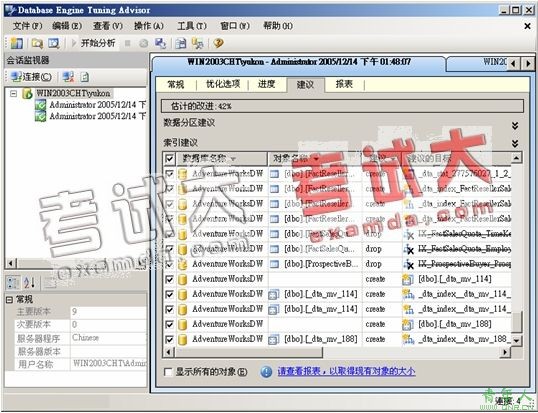538x413 pixels.
Task: Toggle the header select-all checkbox
Action: 169,158
